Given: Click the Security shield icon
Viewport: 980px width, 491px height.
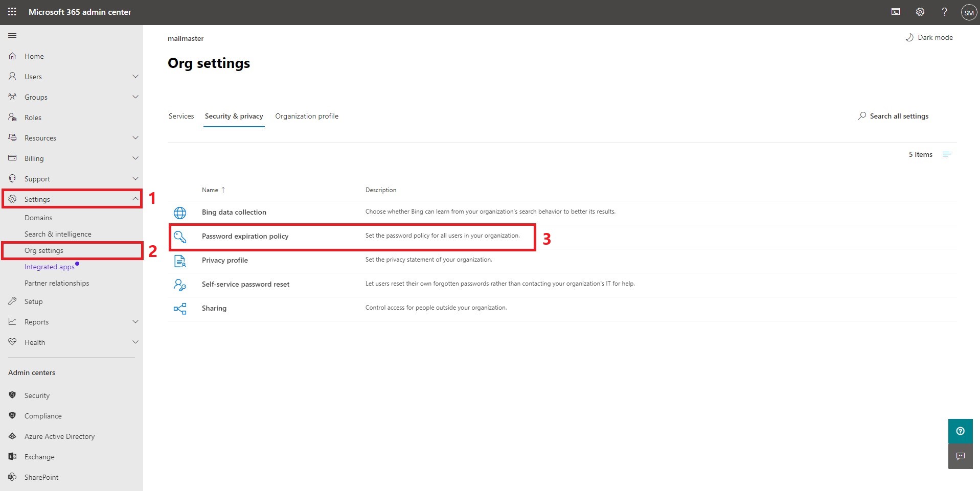Looking at the screenshot, I should click(x=12, y=395).
